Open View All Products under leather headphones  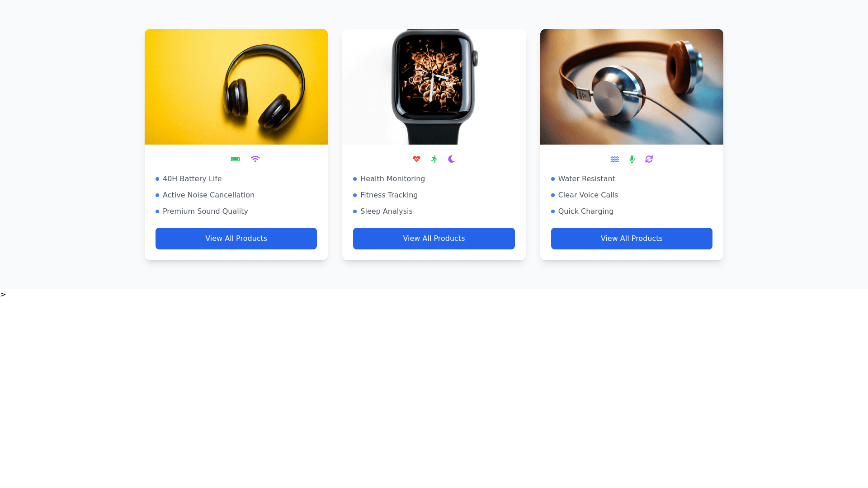tap(632, 239)
